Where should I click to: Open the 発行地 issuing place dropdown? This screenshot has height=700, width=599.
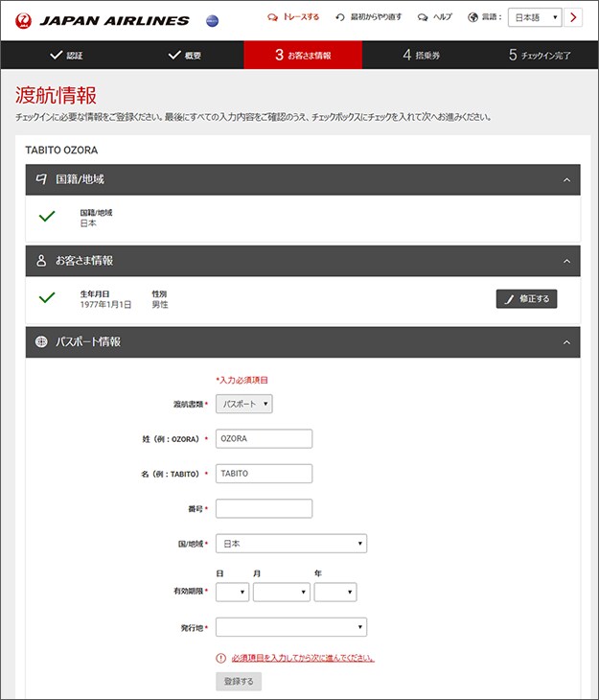click(291, 627)
